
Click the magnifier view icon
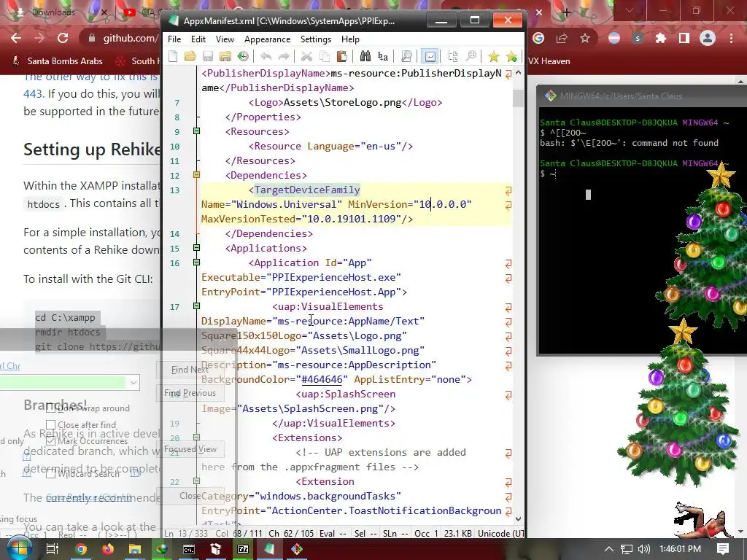(x=406, y=57)
